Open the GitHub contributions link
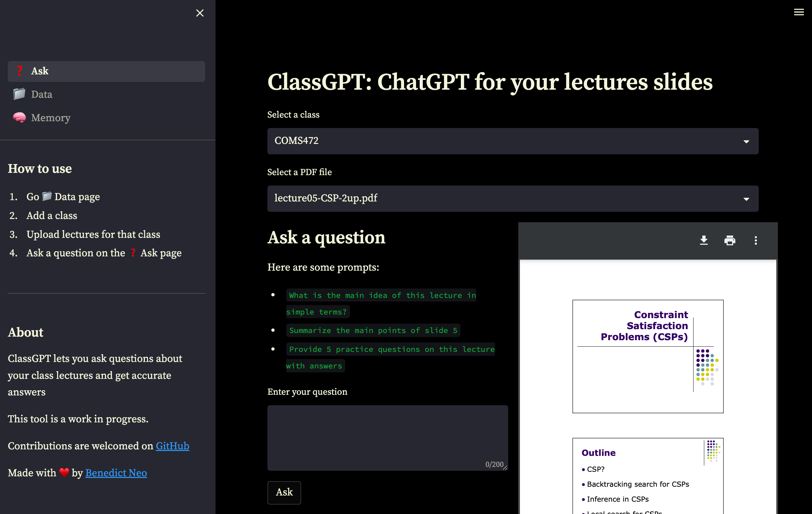 (172, 446)
